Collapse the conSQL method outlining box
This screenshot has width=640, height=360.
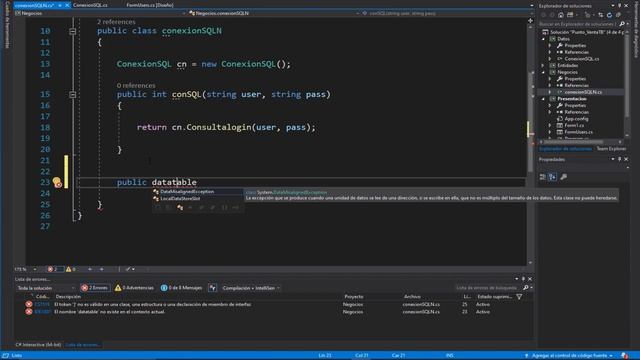tap(72, 95)
